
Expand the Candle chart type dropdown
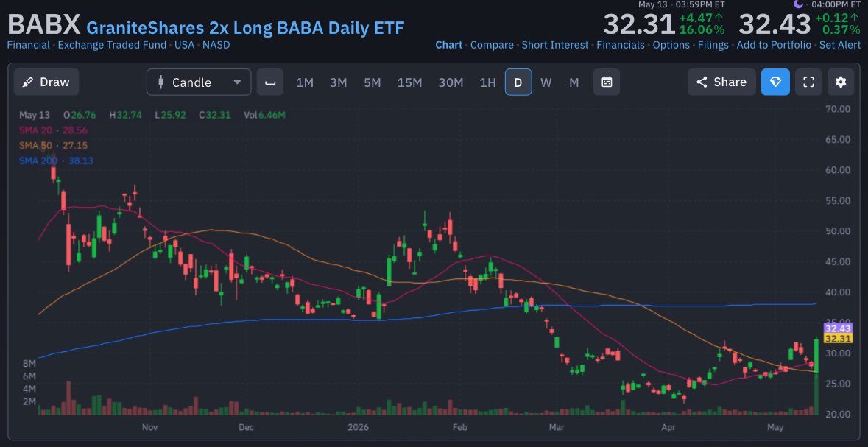(x=199, y=82)
